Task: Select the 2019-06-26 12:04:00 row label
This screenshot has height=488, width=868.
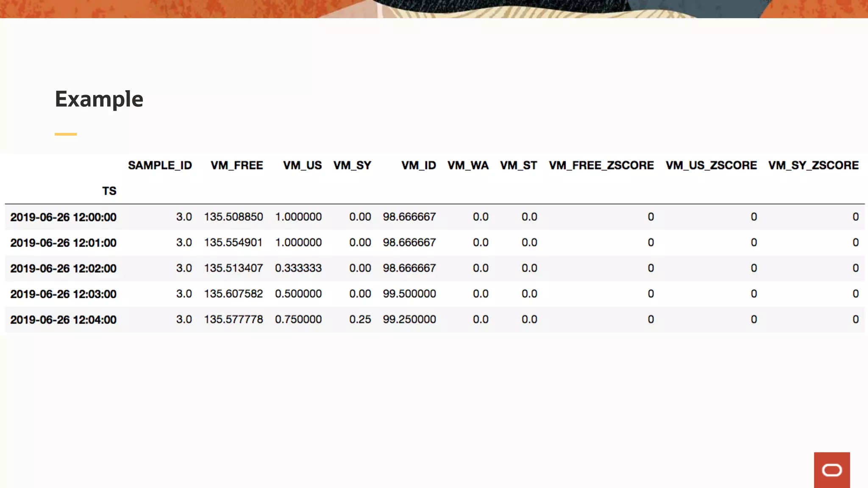Action: [x=63, y=320]
